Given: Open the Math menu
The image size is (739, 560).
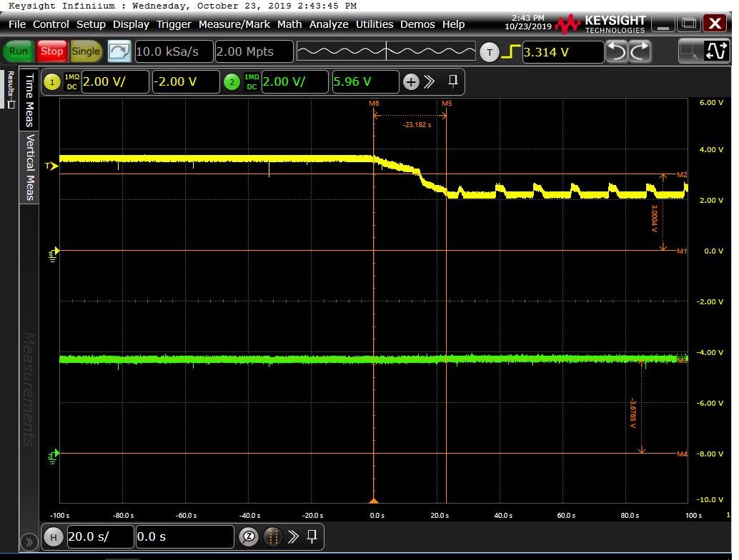Looking at the screenshot, I should [x=289, y=24].
